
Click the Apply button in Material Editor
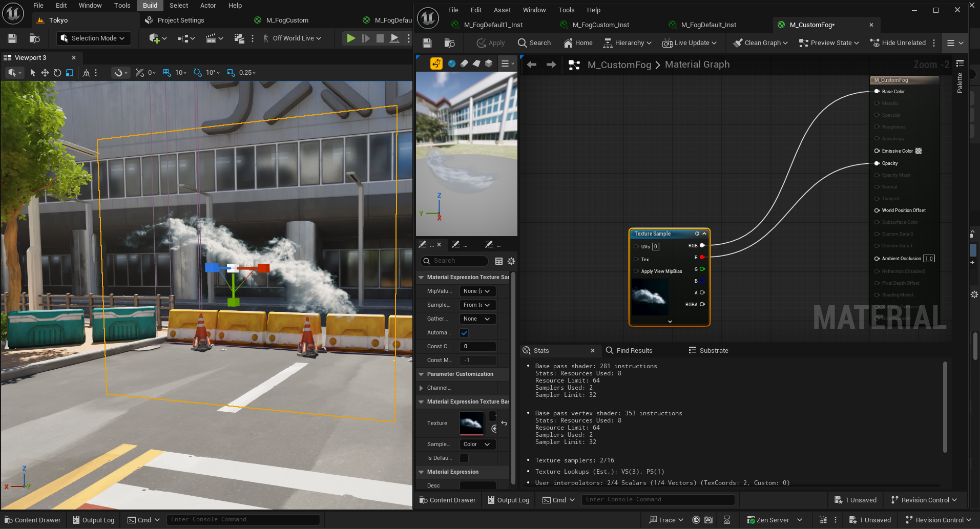tap(491, 43)
